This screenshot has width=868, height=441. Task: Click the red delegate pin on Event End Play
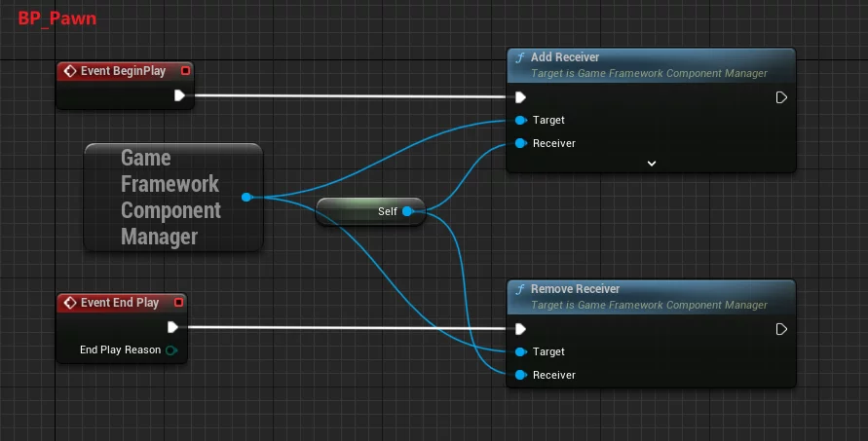tap(178, 303)
